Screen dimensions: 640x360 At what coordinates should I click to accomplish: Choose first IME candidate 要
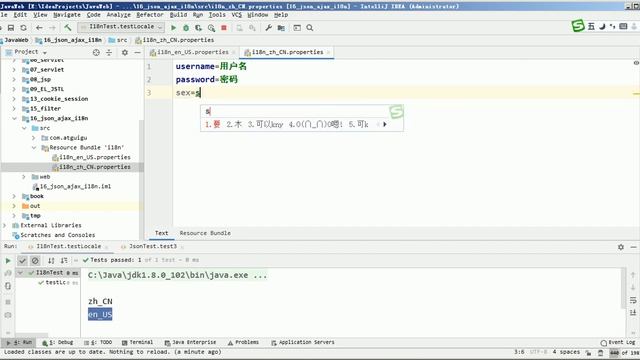point(212,124)
